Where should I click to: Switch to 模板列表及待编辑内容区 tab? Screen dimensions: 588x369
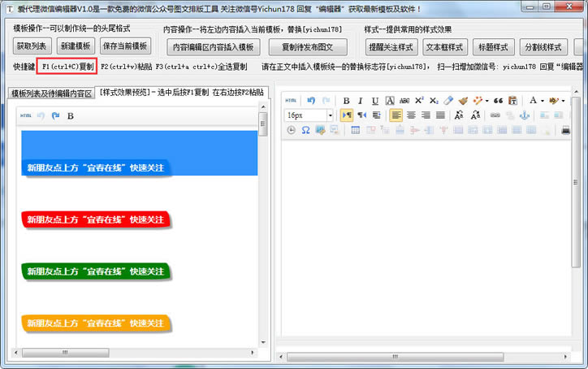(51, 93)
